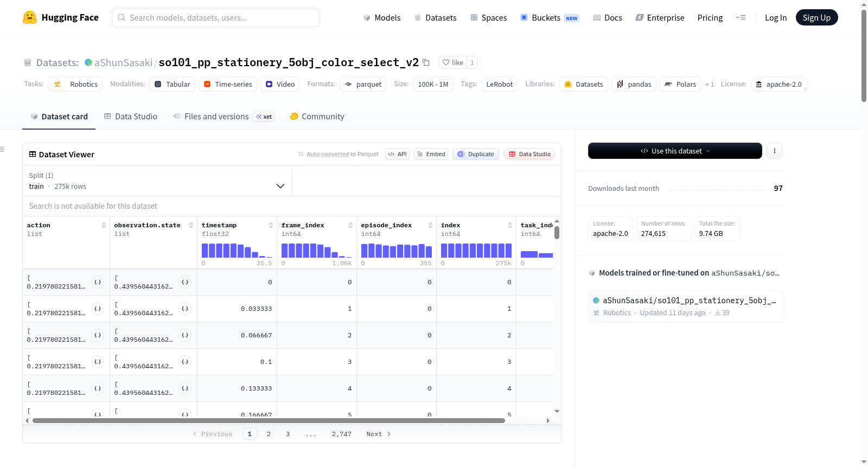Viewport: 868px width, 467px height.
Task: Sort by the frame_index column
Action: click(x=350, y=225)
